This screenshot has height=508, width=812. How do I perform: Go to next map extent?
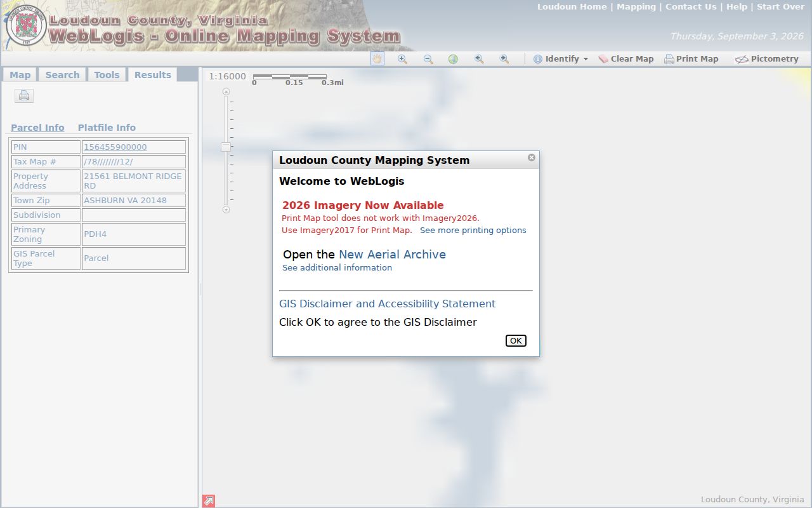(504, 58)
